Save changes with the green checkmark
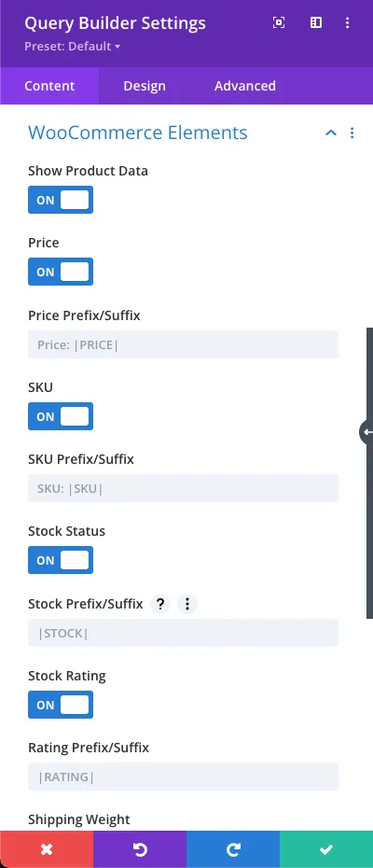 (x=326, y=849)
